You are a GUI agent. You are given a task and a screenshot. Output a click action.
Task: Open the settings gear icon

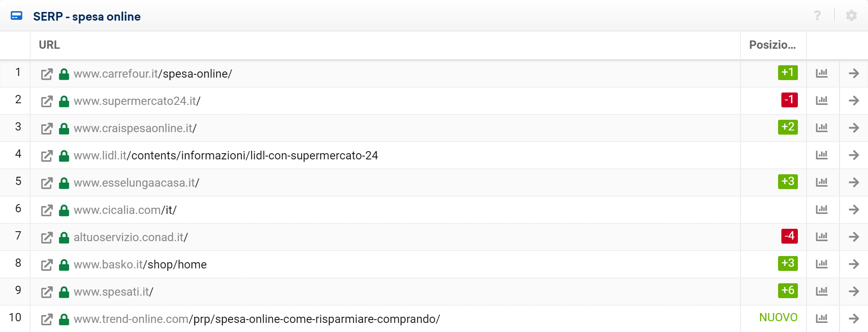pyautogui.click(x=851, y=16)
